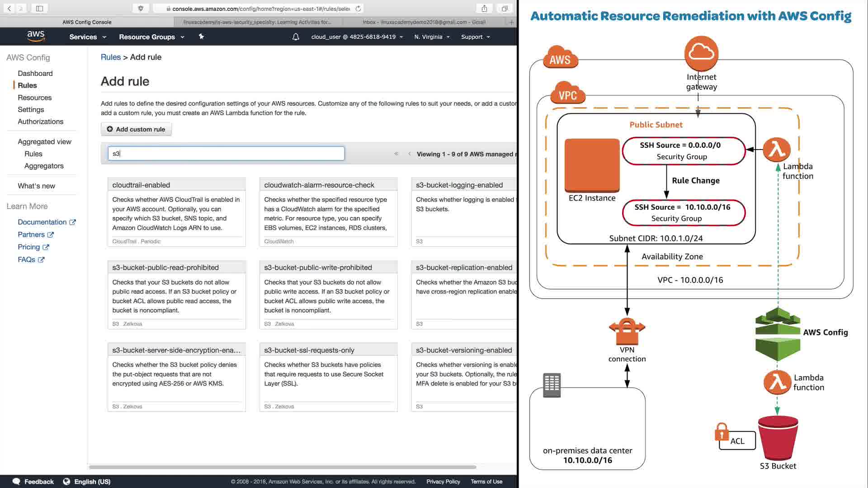The image size is (868, 488).
Task: Open a new browser tab with plus icon
Action: tap(511, 22)
